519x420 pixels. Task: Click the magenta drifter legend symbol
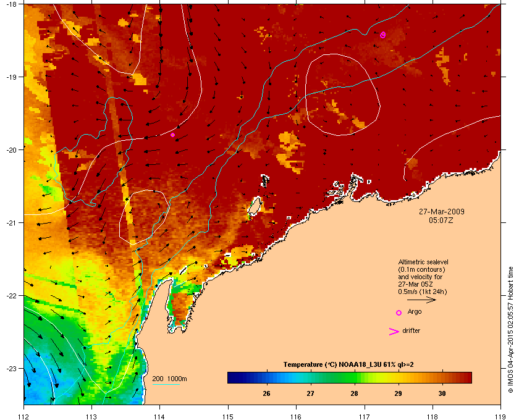click(x=394, y=332)
